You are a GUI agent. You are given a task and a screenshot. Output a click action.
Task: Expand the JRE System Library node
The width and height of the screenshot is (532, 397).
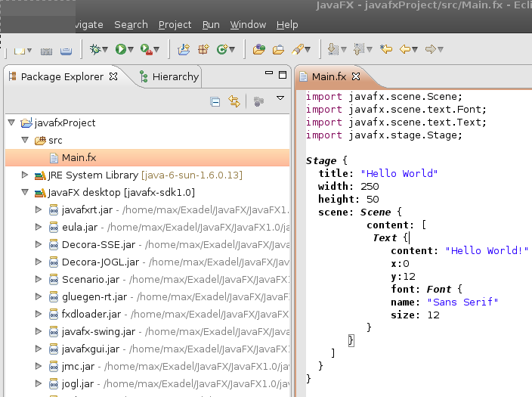click(26, 175)
